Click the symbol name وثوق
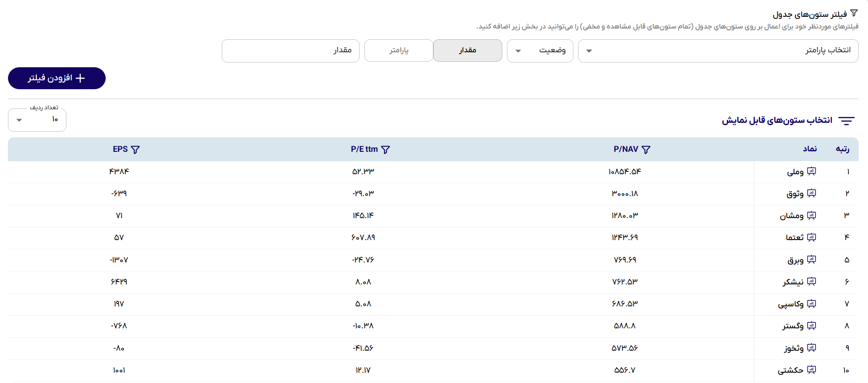The image size is (868, 383). click(795, 194)
